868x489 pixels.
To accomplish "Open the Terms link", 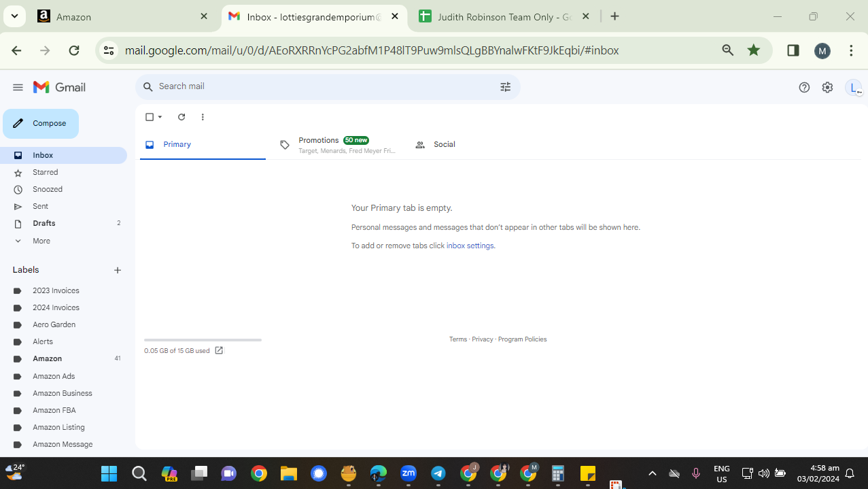I will tap(458, 339).
